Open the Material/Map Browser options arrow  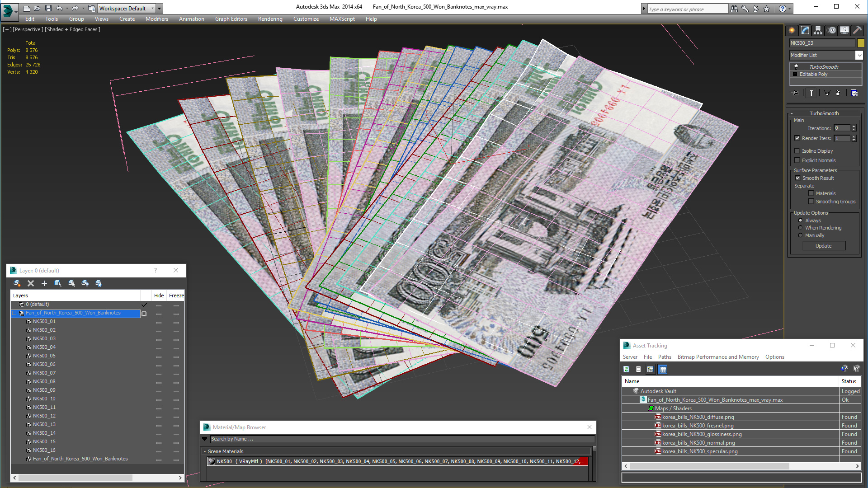[x=204, y=439]
